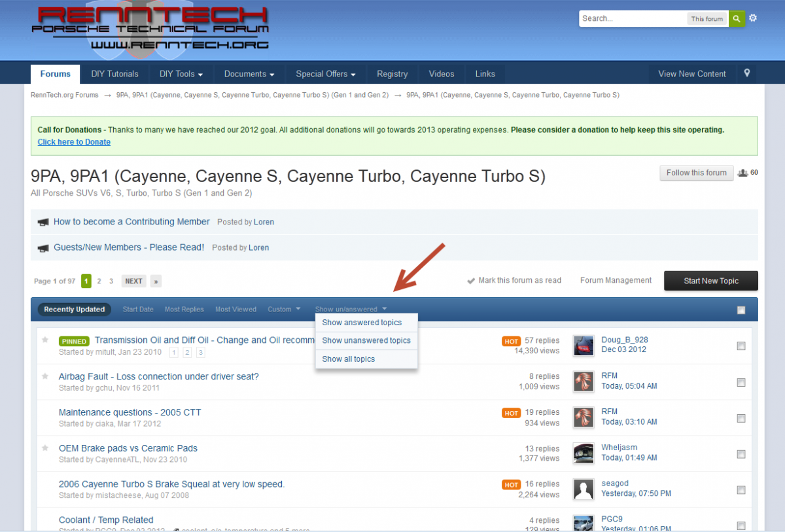This screenshot has height=532, width=785.
Task: Star the OEM Brake pads topic
Action: point(45,448)
